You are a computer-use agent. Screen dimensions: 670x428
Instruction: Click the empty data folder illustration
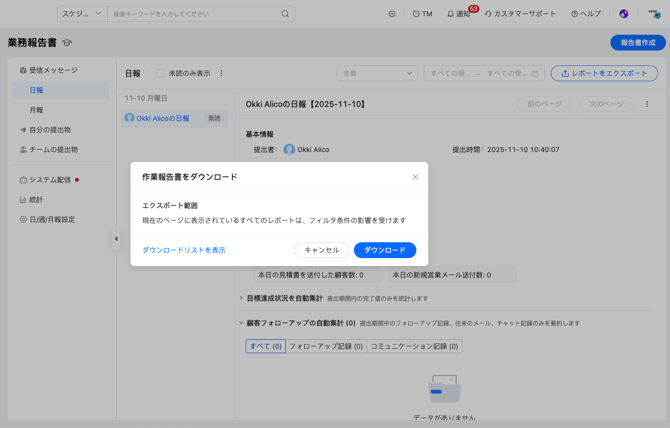(444, 389)
